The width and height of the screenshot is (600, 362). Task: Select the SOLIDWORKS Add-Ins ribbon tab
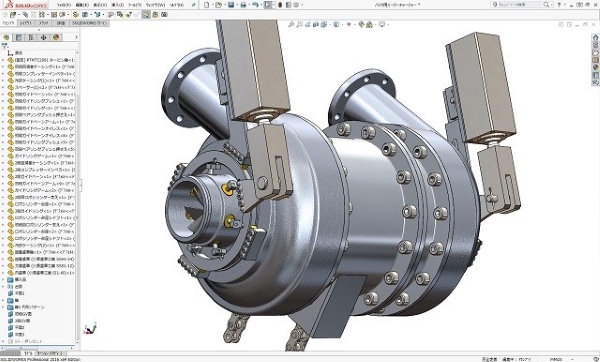click(x=90, y=23)
